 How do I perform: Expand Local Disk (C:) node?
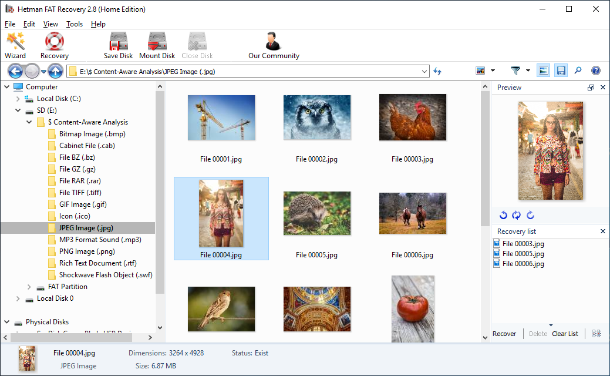point(18,99)
